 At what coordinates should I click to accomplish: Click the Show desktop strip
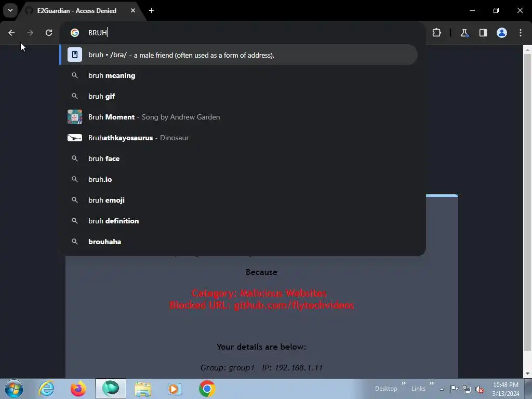[x=528, y=389]
